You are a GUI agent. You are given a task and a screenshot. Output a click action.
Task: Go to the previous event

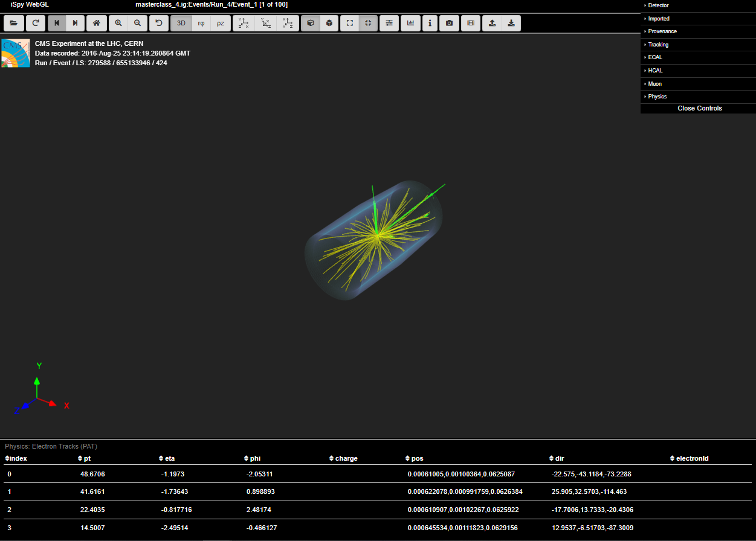pos(57,23)
